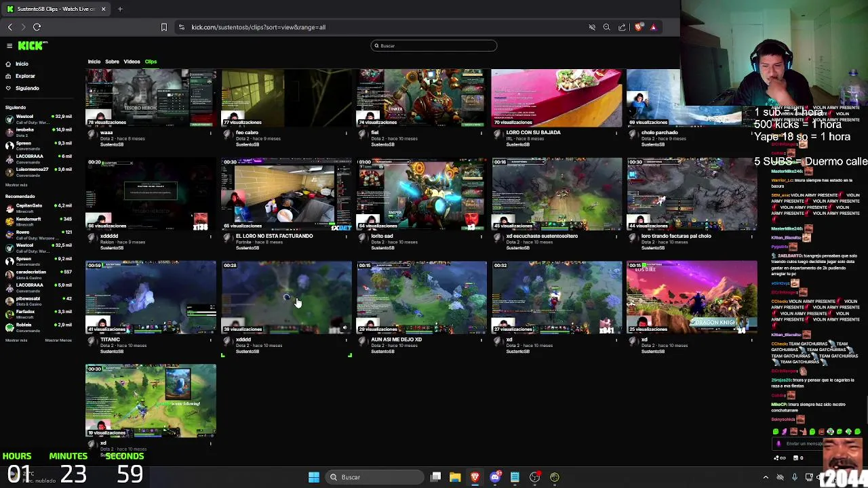
Task: Play 'xd escuchaste sustentosoltero' thumbnail
Action: [557, 194]
